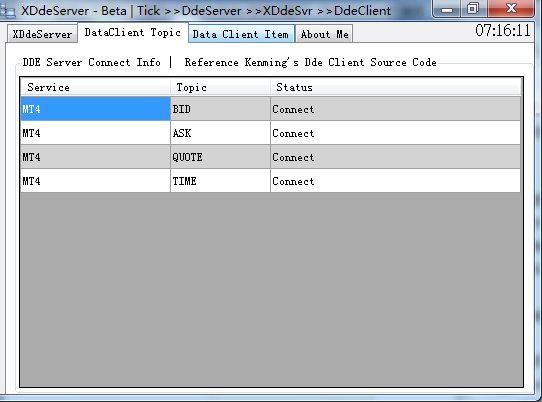Image resolution: width=542 pixels, height=402 pixels.
Task: Click the Topic column header
Action: pos(220,87)
